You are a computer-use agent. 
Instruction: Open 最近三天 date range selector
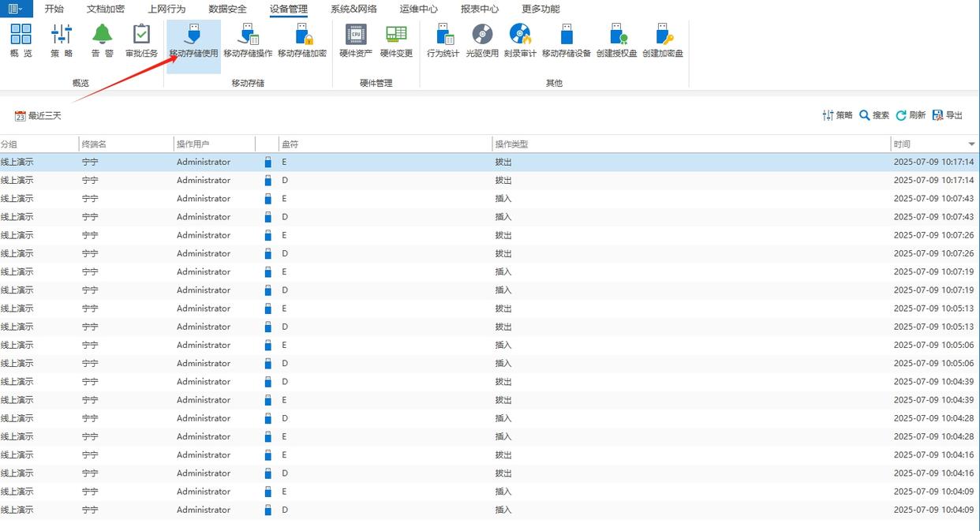(x=38, y=116)
